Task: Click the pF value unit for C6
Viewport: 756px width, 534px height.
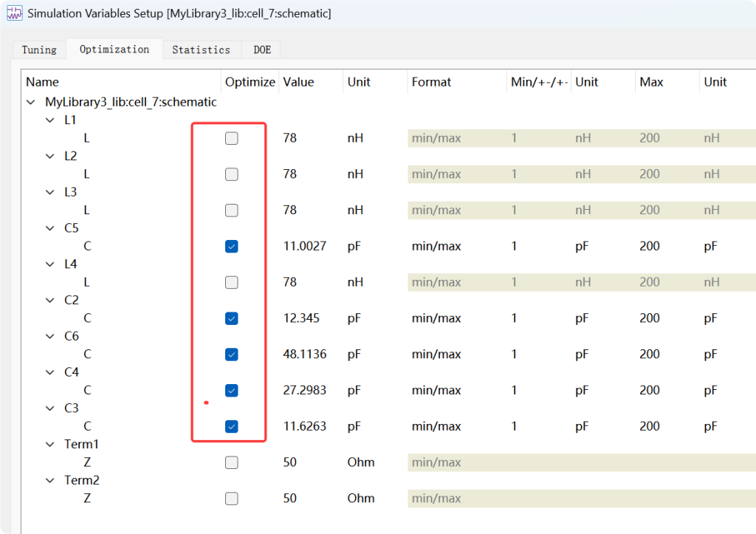Action: point(354,355)
